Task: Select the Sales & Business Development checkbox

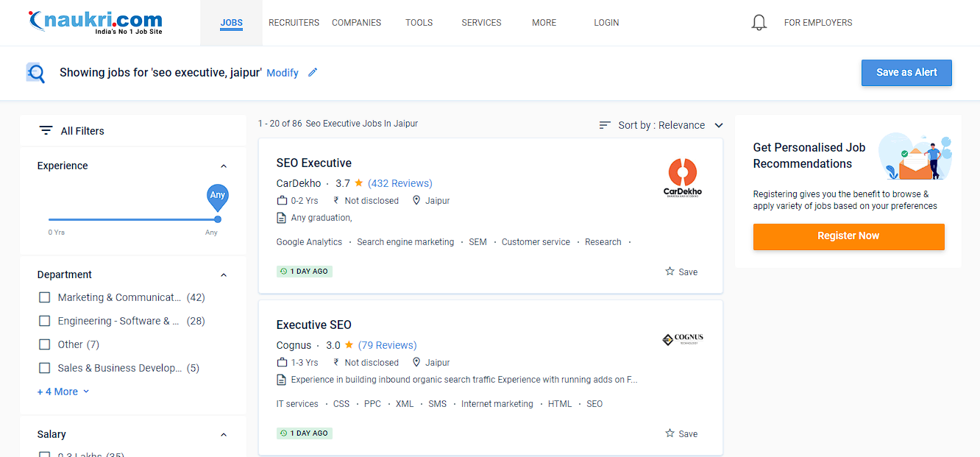Action: point(44,367)
